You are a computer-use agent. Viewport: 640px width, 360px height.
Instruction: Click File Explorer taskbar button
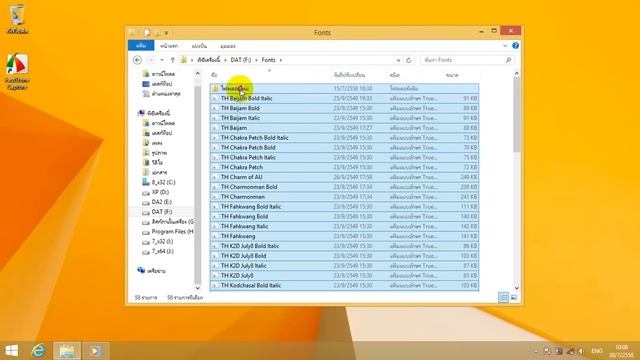pos(67,351)
